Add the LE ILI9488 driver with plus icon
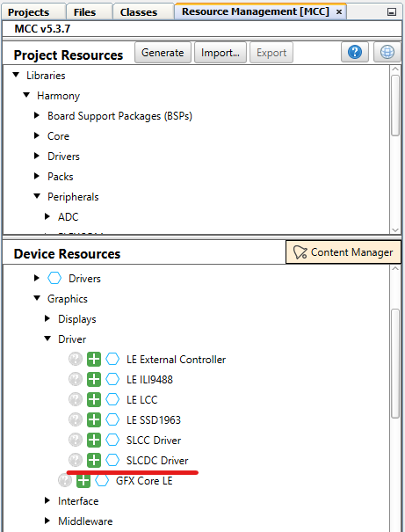The width and height of the screenshot is (405, 532). pos(94,379)
